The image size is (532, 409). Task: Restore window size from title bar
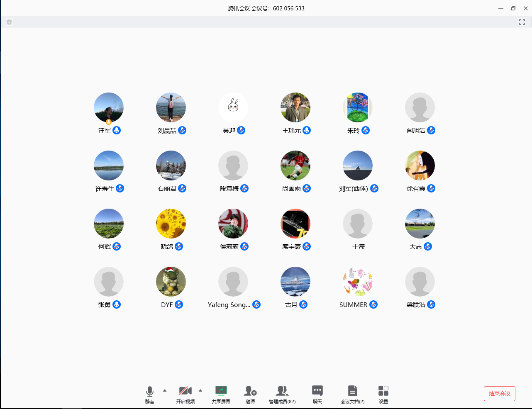pyautogui.click(x=513, y=8)
